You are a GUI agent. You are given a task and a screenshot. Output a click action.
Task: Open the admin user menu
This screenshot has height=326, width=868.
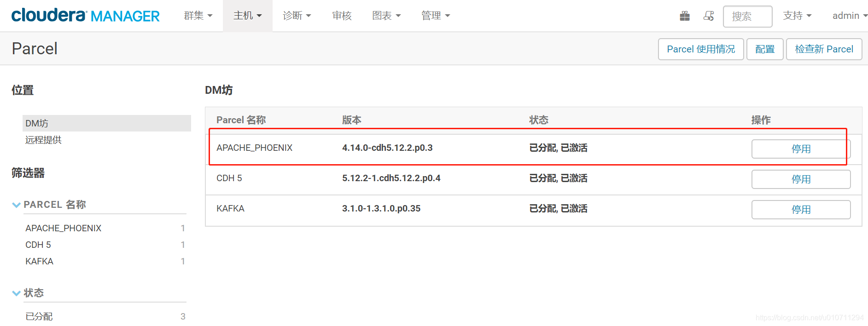point(850,16)
